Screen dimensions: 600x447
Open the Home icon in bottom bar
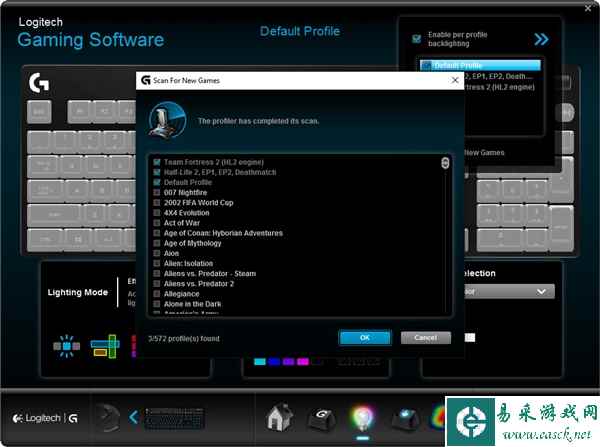[279, 418]
